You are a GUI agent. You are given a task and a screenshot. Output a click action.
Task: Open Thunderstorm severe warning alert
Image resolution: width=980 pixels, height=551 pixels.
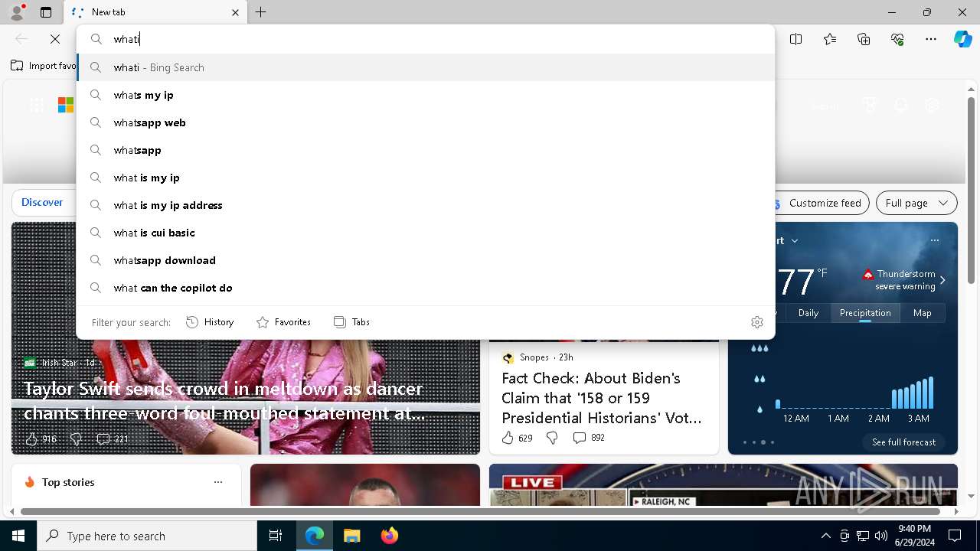(x=904, y=280)
